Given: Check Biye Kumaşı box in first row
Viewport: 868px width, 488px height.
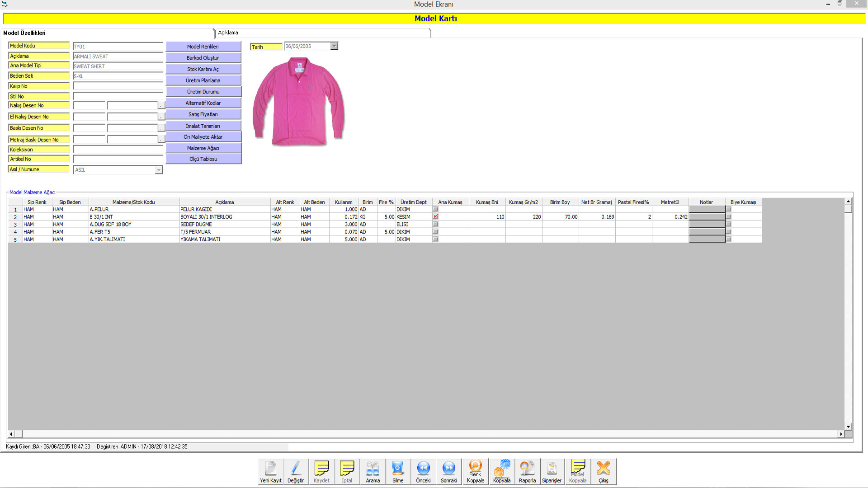Looking at the screenshot, I should point(728,209).
